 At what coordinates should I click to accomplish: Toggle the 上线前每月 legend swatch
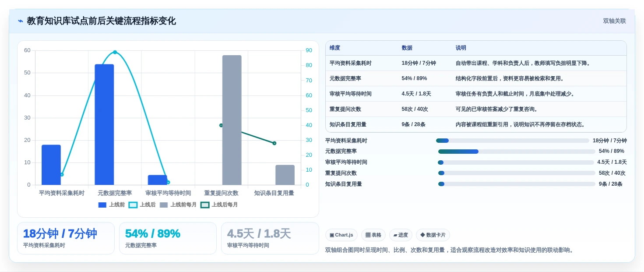pos(164,205)
